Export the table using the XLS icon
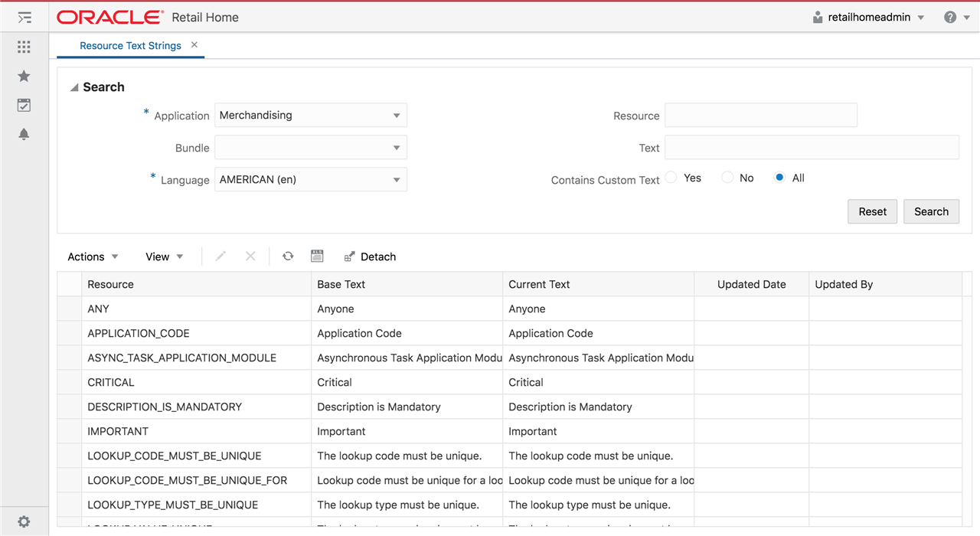The image size is (980, 536). pyautogui.click(x=317, y=256)
